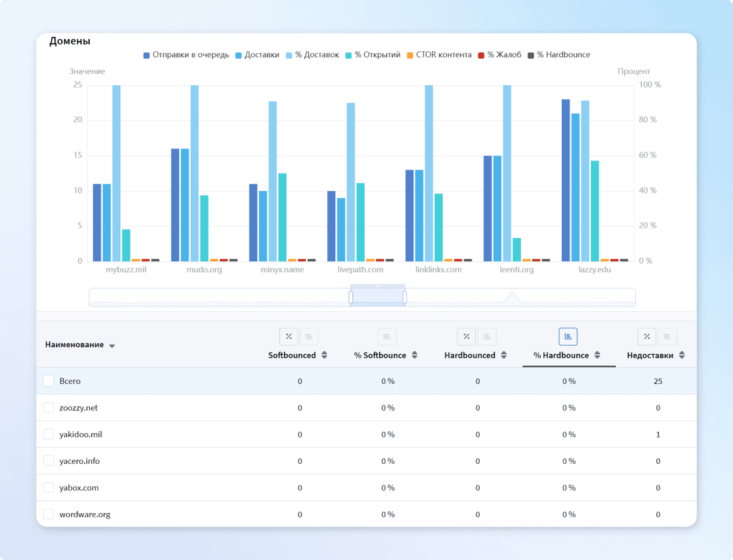
Task: Click the percent icon above Hardbounced
Action: (467, 336)
